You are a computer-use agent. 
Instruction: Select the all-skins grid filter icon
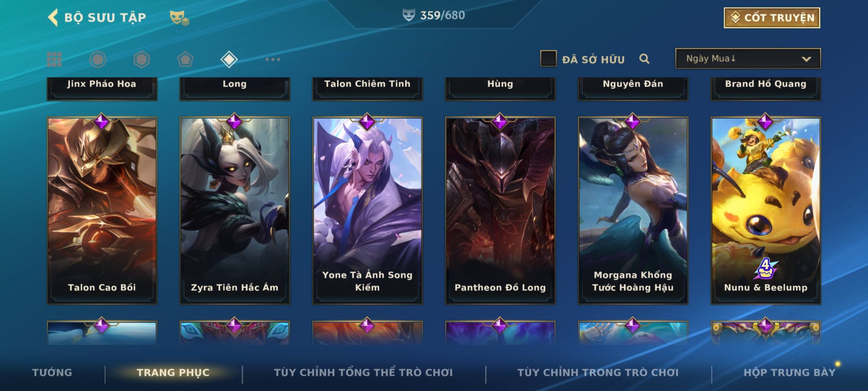point(54,59)
